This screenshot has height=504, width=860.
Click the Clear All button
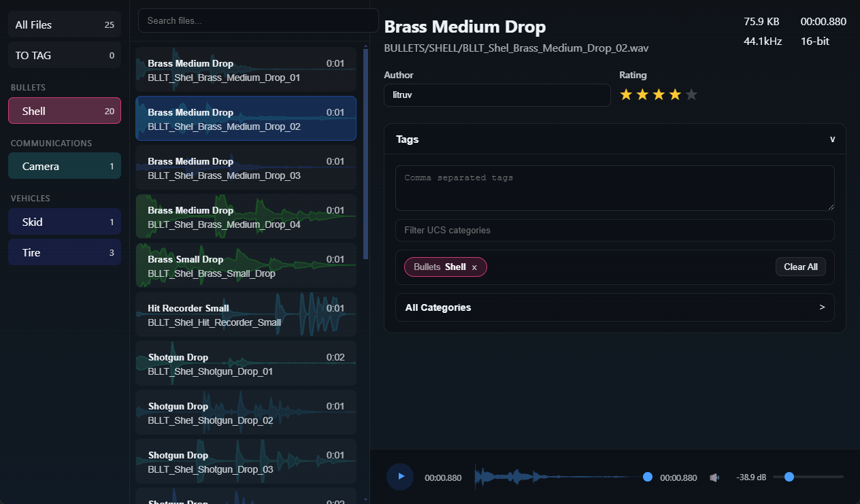point(800,267)
